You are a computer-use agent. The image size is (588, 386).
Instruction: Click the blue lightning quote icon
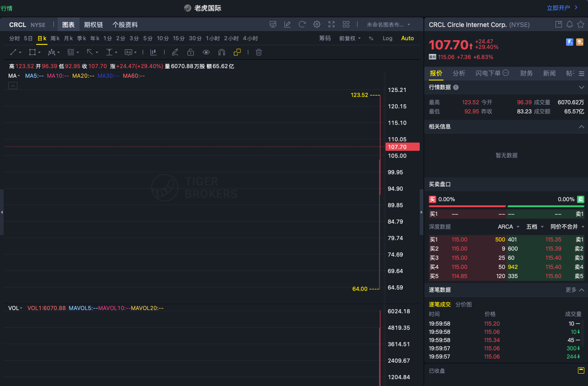569,42
